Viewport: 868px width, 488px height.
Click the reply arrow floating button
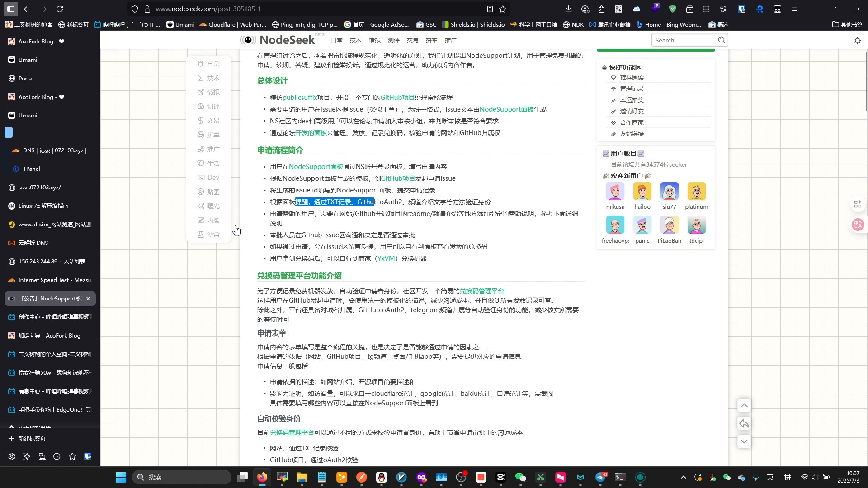tap(744, 423)
